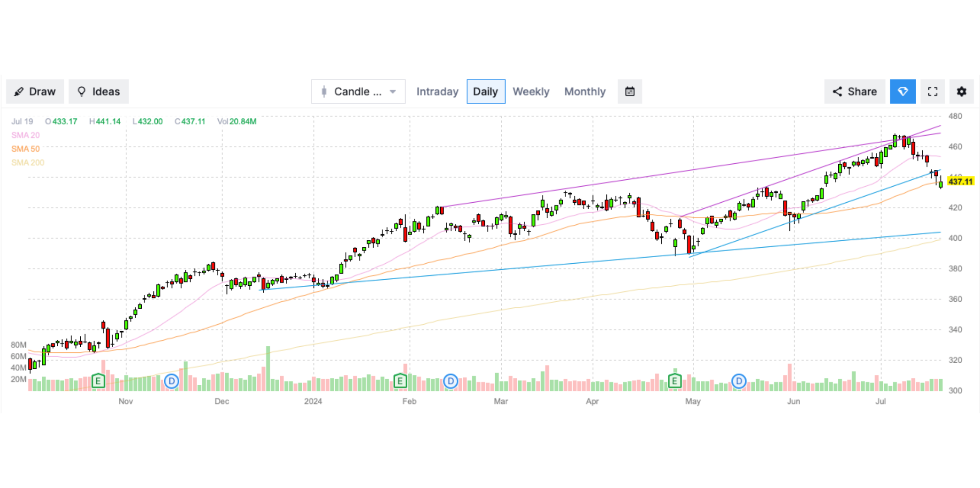This screenshot has width=980, height=488.
Task: Click the earnings E marker near late April
Action: point(674,381)
